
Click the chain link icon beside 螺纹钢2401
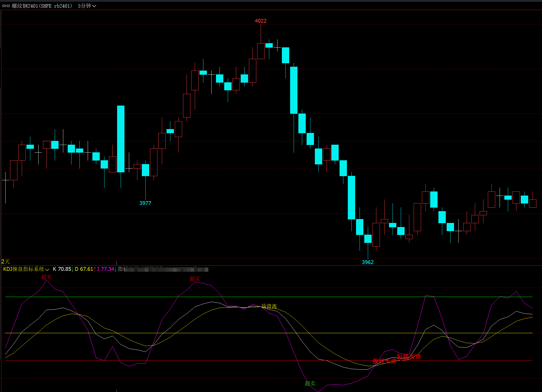pos(6,6)
